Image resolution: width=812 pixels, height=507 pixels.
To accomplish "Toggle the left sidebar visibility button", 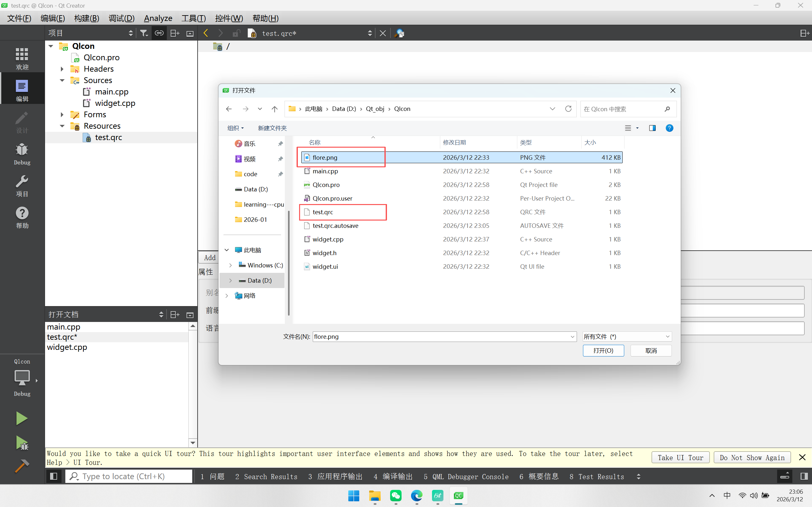I will (x=53, y=476).
